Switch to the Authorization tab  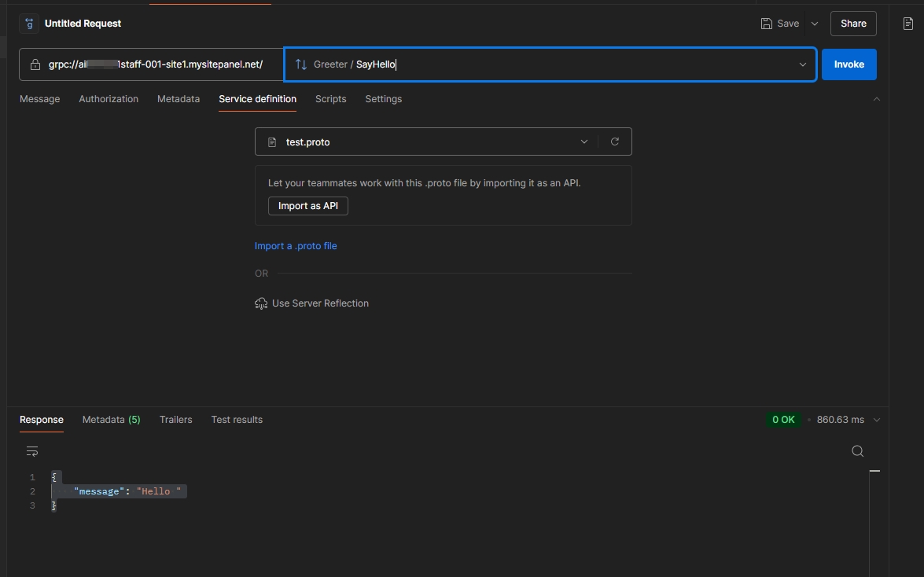coord(108,99)
